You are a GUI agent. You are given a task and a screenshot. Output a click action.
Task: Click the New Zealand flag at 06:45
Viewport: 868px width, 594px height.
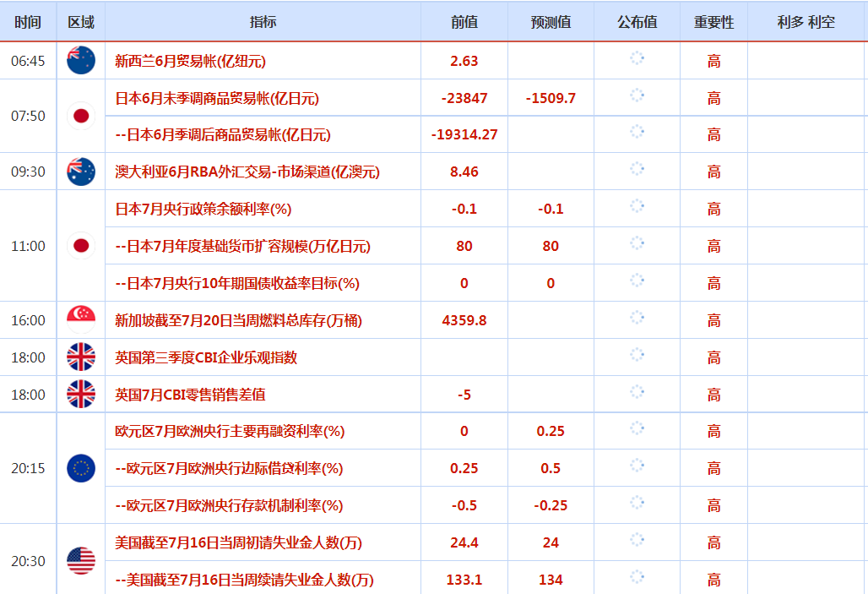(81, 61)
